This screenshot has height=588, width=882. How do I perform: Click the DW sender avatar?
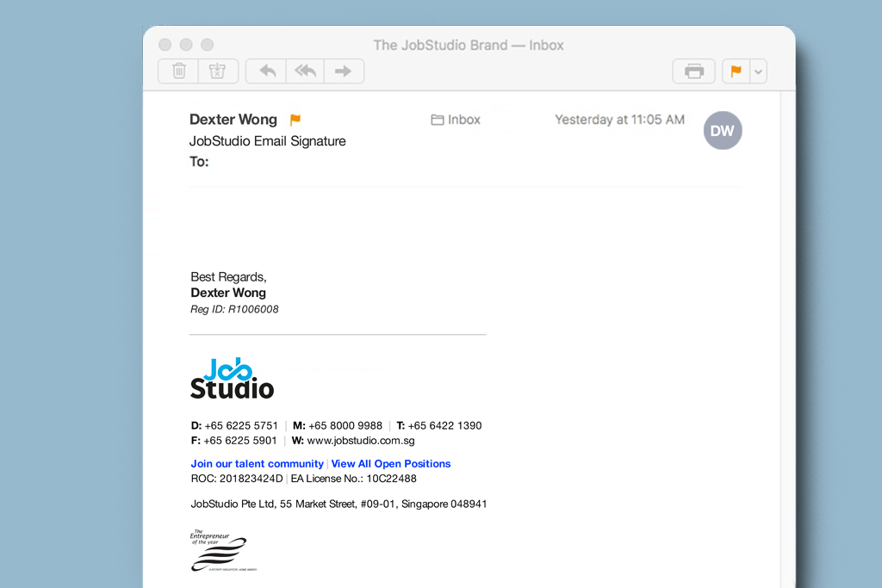(723, 130)
